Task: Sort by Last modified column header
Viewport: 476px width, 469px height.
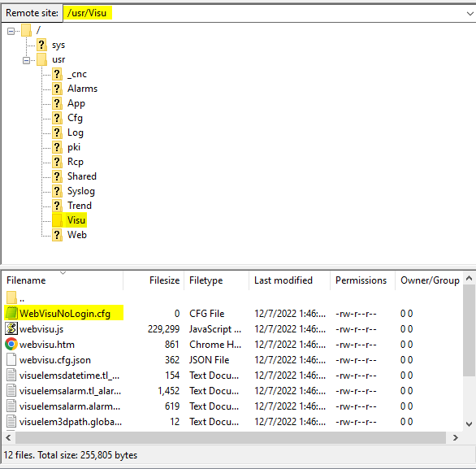Action: coord(289,280)
